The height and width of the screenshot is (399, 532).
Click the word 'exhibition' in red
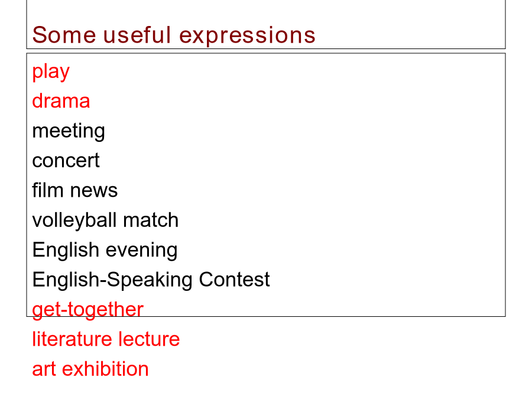coord(106,369)
